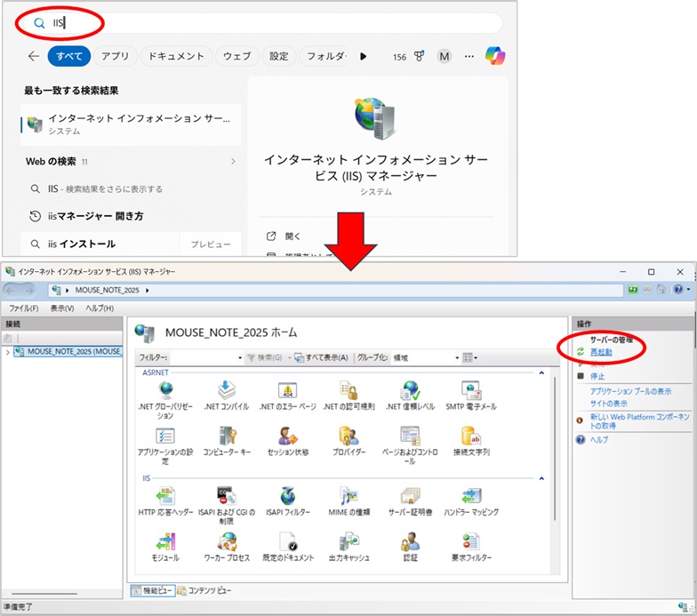
Task: Click the 再起動 link in the actions pane
Action: (601, 352)
